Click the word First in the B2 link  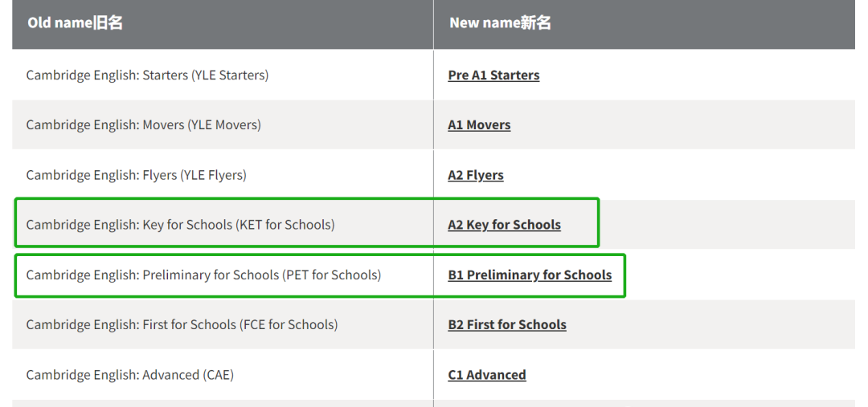480,324
